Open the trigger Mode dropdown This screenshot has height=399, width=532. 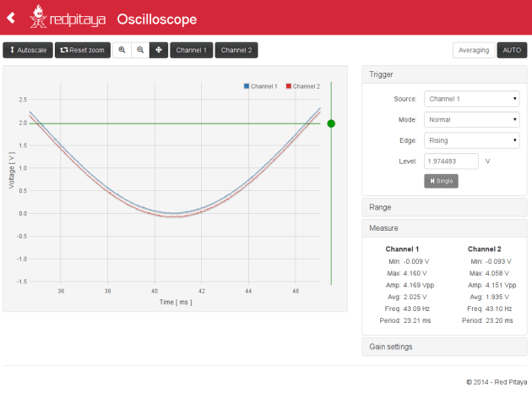pyautogui.click(x=471, y=119)
